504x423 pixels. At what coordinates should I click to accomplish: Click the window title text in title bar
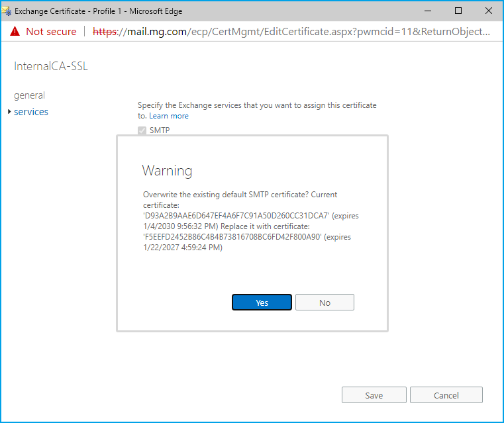98,11
